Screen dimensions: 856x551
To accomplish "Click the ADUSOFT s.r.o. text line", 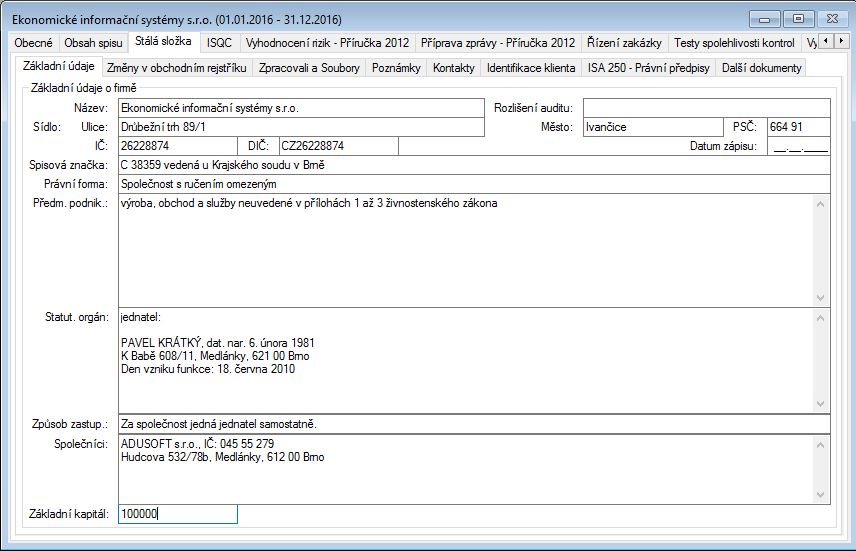I will tap(197, 443).
